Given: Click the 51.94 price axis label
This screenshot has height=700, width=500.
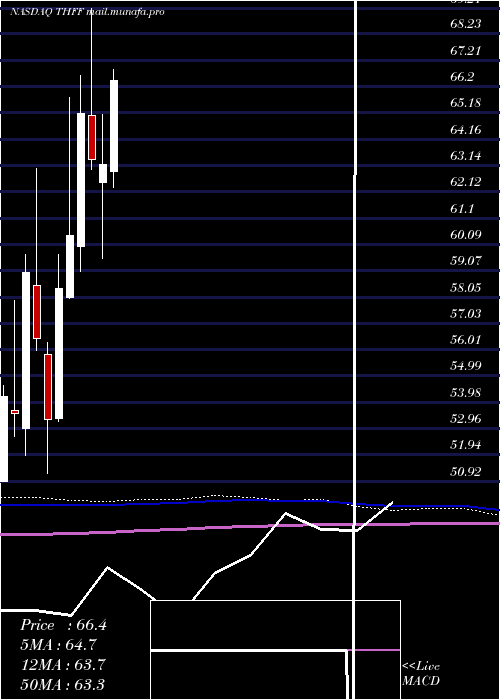Looking at the screenshot, I should click(466, 445).
